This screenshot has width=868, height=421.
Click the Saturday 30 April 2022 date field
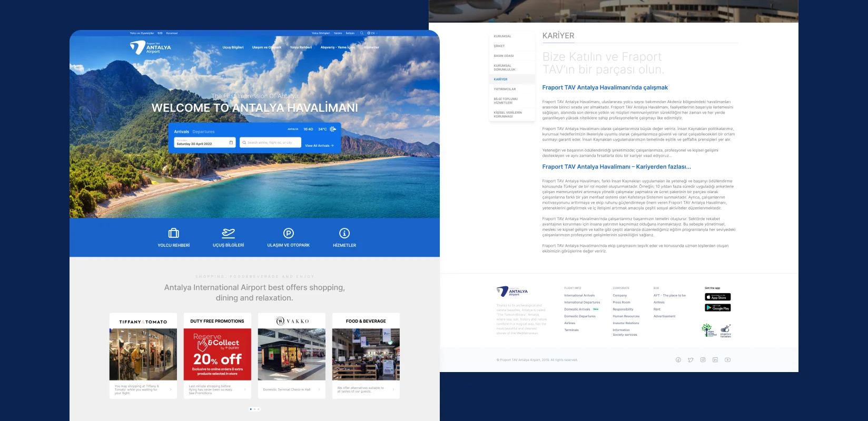(x=205, y=143)
